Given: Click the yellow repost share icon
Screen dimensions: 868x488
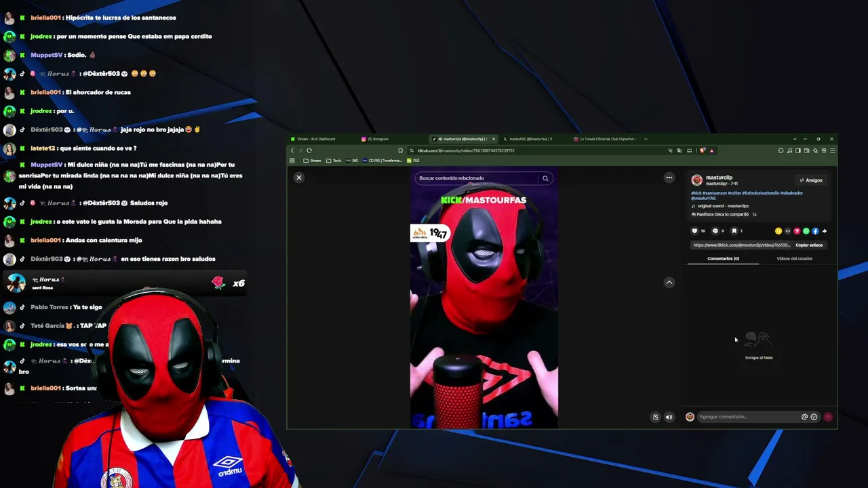Looking at the screenshot, I should click(778, 231).
